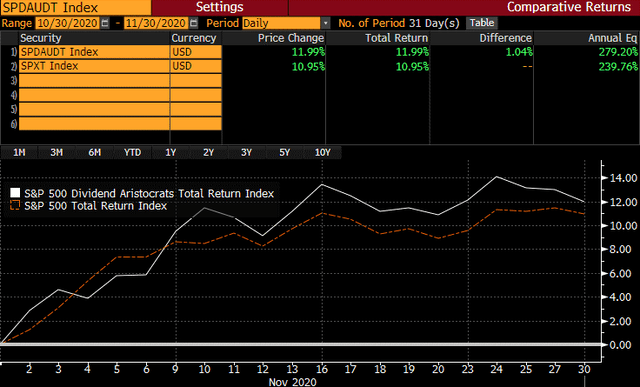The height and width of the screenshot is (387, 640).
Task: Click the 30 date label on x-axis
Action: click(x=584, y=369)
